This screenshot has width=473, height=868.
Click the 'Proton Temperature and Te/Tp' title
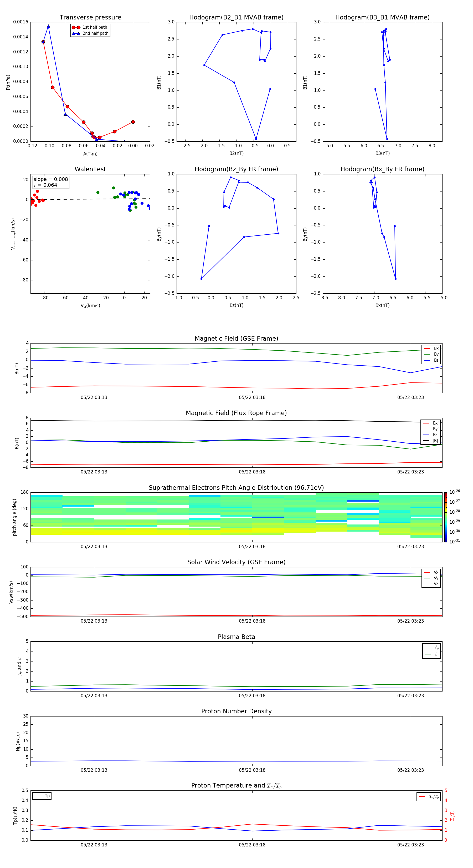[236, 785]
